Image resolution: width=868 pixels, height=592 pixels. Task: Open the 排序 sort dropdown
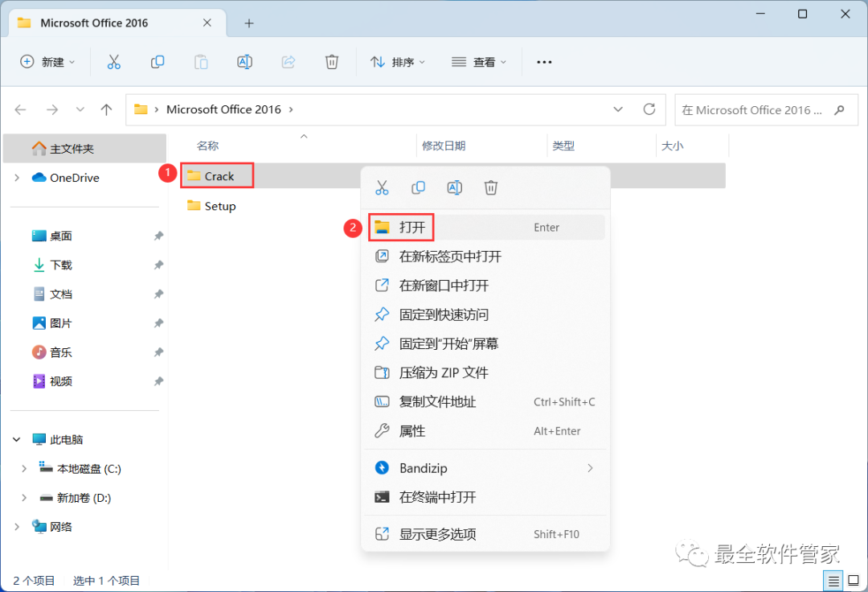(x=398, y=62)
